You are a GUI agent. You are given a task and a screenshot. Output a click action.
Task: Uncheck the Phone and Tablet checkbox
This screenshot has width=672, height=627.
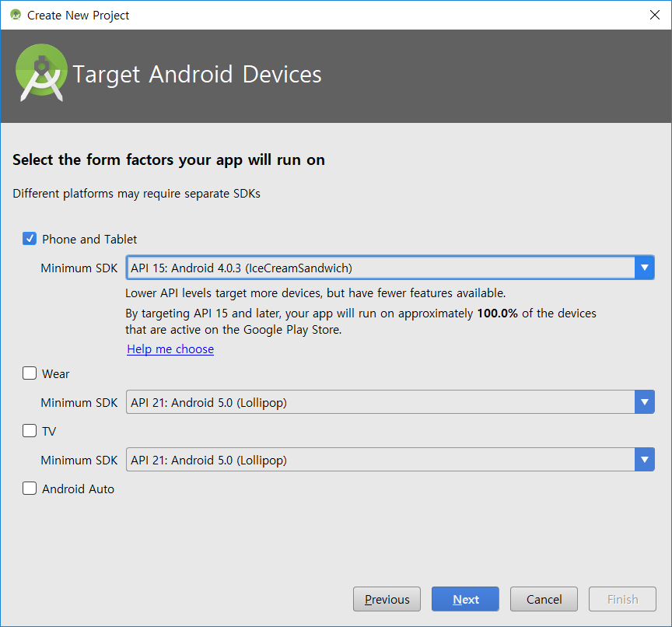coord(29,239)
